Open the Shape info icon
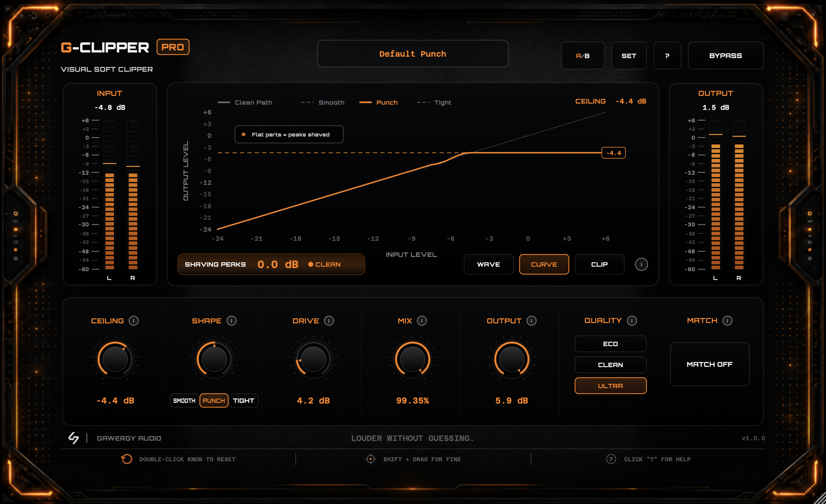Viewport: 826px width, 504px height. [231, 321]
